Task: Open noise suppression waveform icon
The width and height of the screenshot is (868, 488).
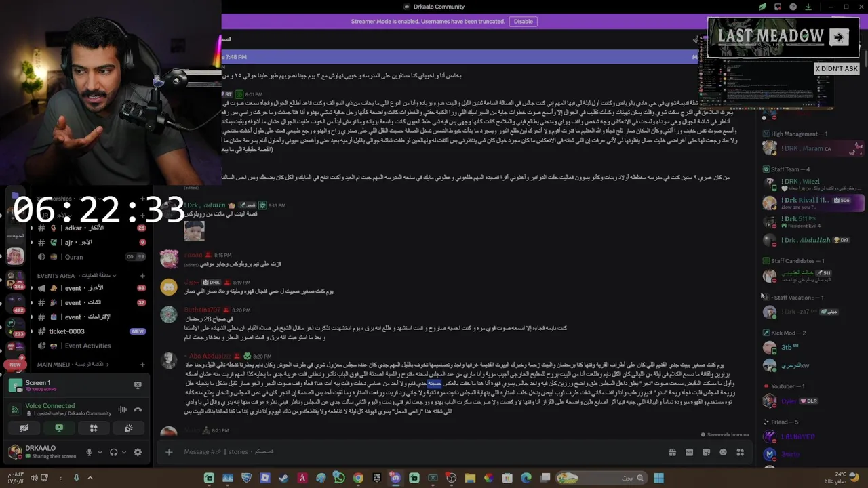Action: tap(122, 409)
